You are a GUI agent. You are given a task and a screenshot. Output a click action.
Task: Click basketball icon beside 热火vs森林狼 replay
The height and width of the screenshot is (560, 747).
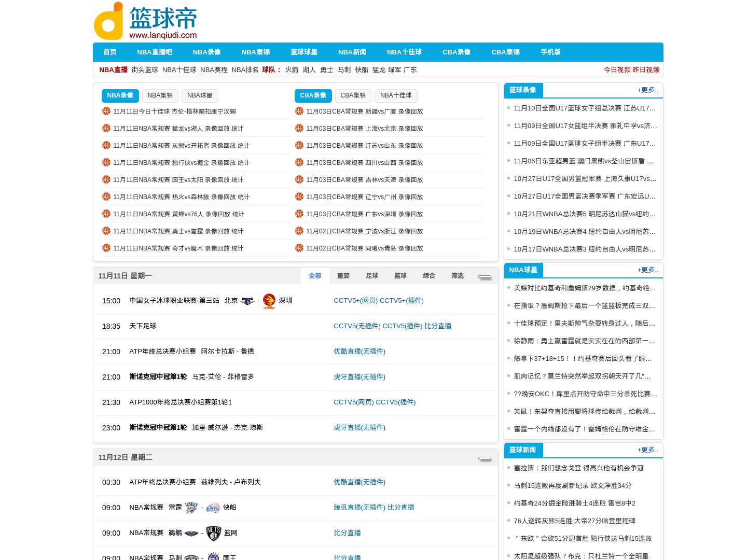tap(106, 197)
